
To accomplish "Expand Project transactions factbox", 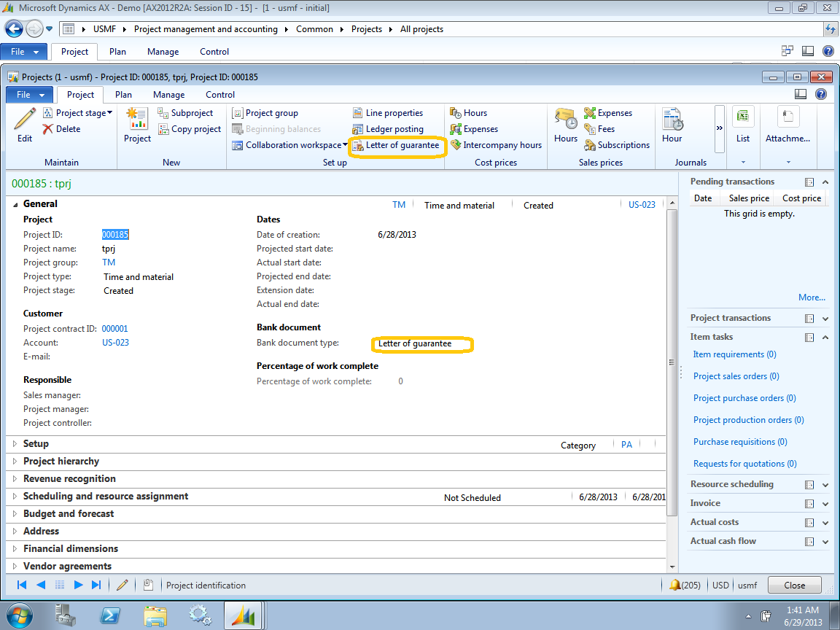I will point(825,319).
